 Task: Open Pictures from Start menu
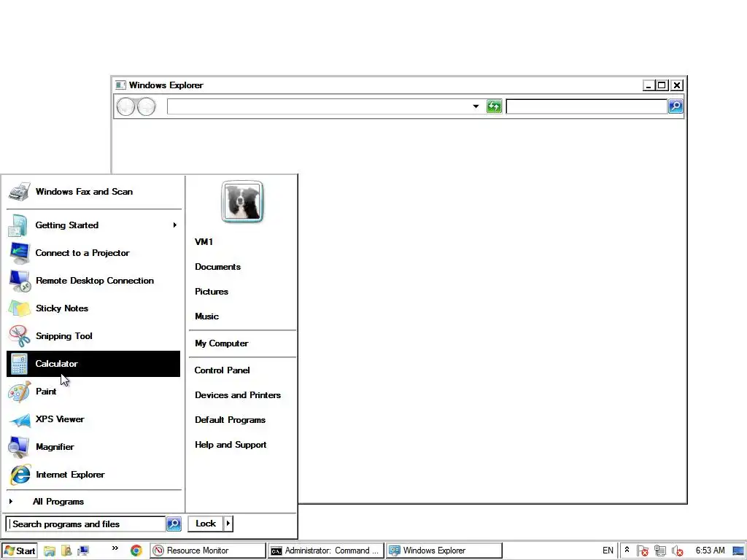pyautogui.click(x=212, y=292)
